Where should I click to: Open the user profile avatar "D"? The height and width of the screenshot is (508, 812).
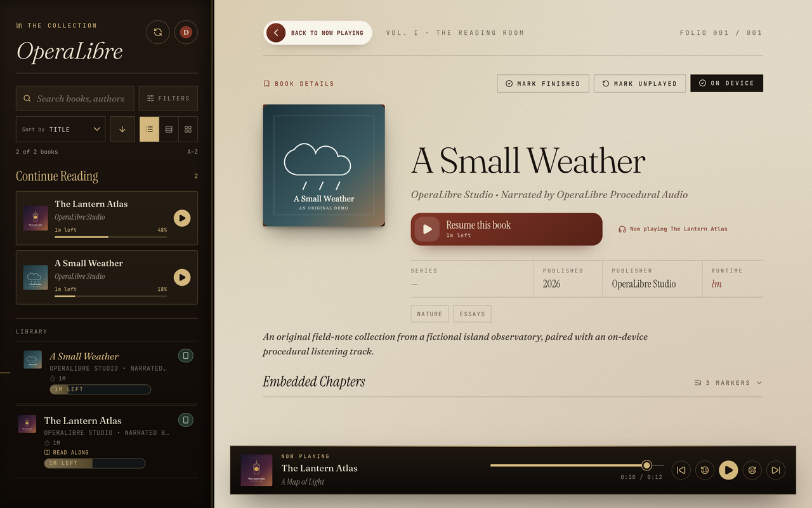pos(186,32)
